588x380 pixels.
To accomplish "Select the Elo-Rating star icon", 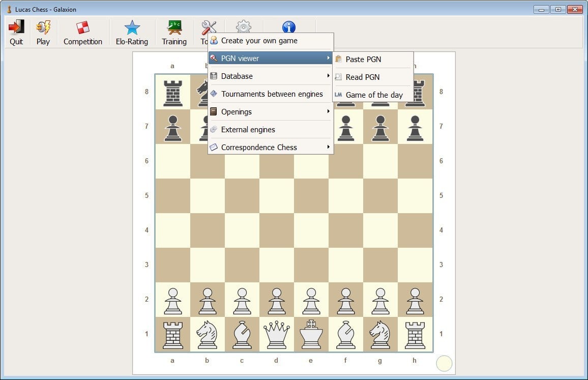I will [132, 28].
